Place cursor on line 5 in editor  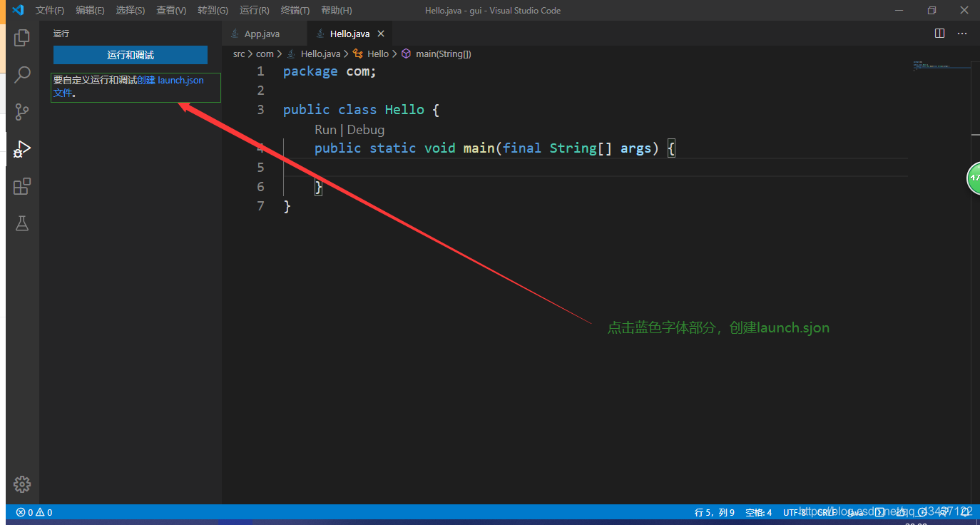coord(596,167)
